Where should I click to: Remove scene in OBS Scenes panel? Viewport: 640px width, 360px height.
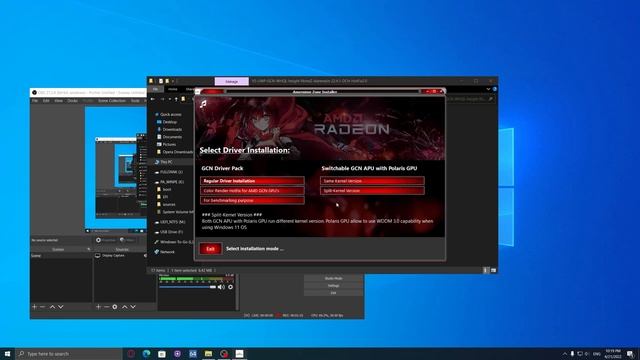coord(42,307)
